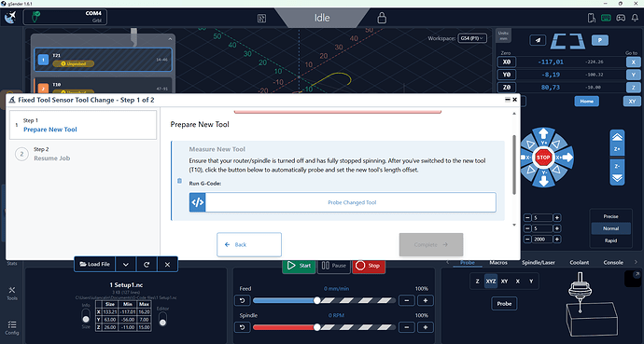Image resolution: width=644 pixels, height=344 pixels.
Task: Select the T21 tool entry
Action: pyautogui.click(x=103, y=60)
